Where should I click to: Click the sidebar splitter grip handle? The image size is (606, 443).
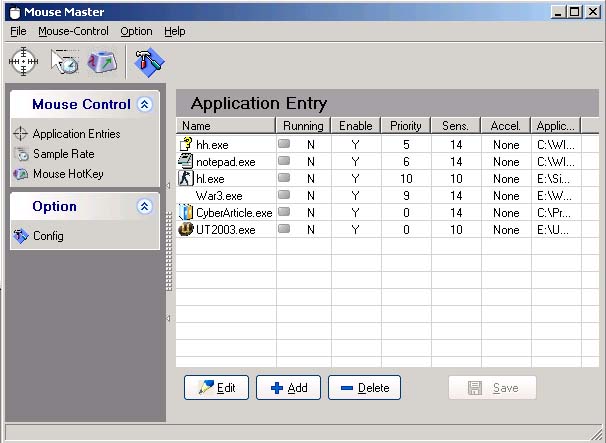[169, 251]
